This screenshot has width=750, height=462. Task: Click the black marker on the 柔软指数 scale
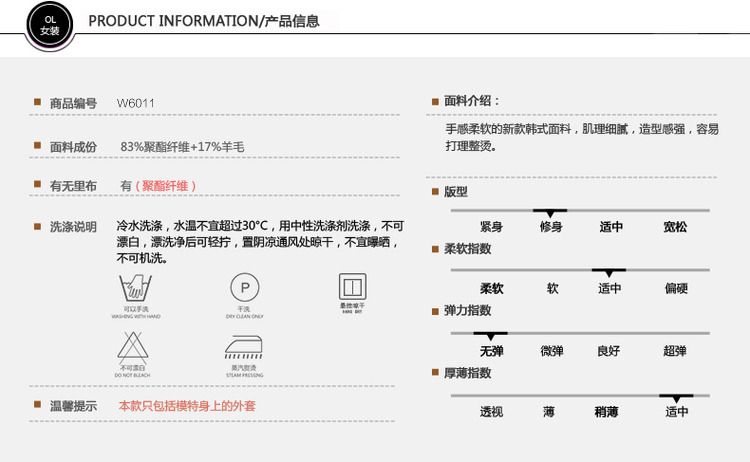pyautogui.click(x=608, y=271)
